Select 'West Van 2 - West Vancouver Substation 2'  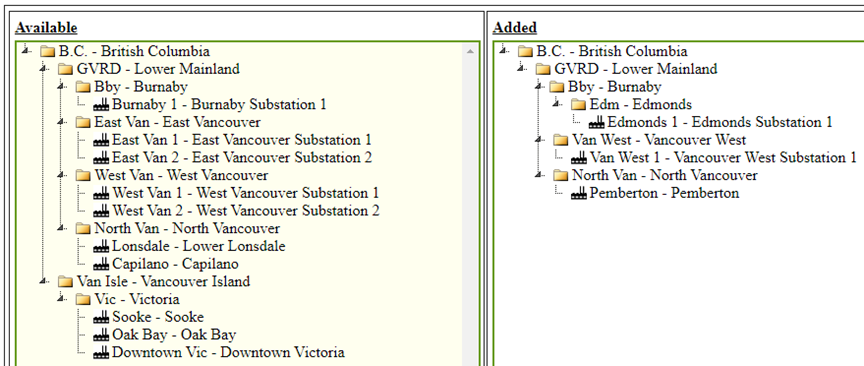pos(246,211)
